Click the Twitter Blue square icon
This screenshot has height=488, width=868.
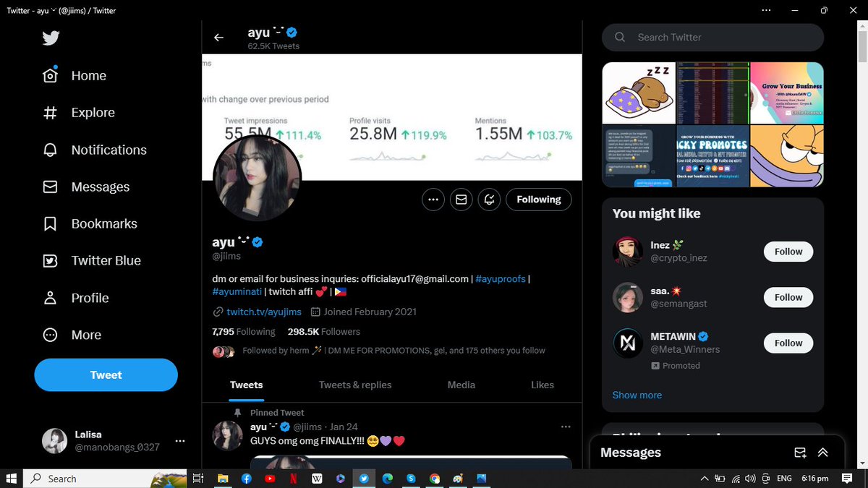[x=50, y=260]
